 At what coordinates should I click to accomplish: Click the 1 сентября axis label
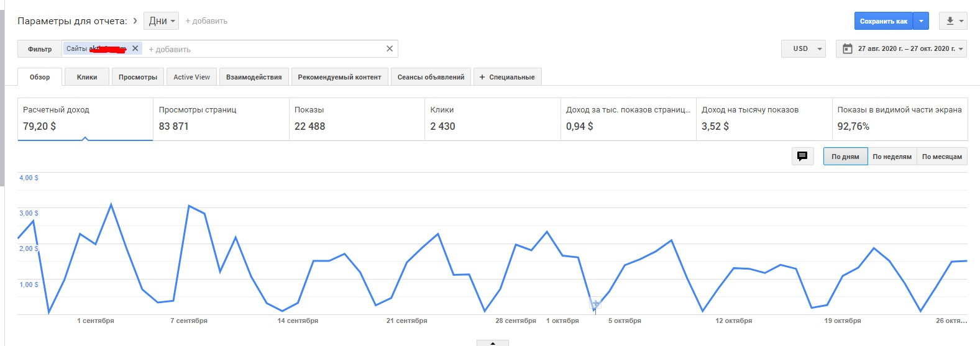(96, 321)
